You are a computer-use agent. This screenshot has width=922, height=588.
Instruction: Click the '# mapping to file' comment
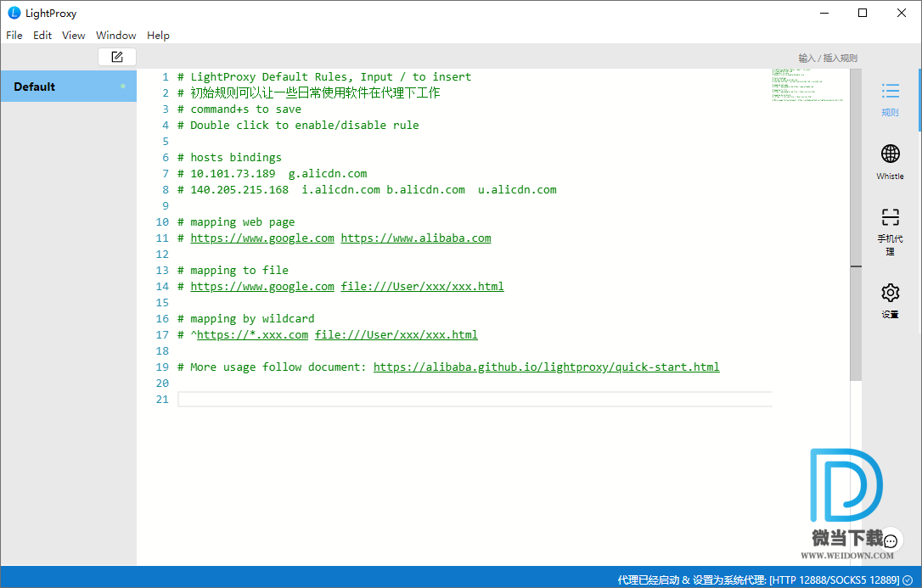pos(233,270)
